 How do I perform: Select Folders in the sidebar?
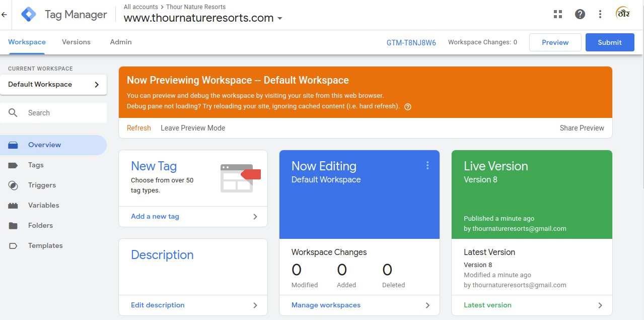(x=53, y=226)
